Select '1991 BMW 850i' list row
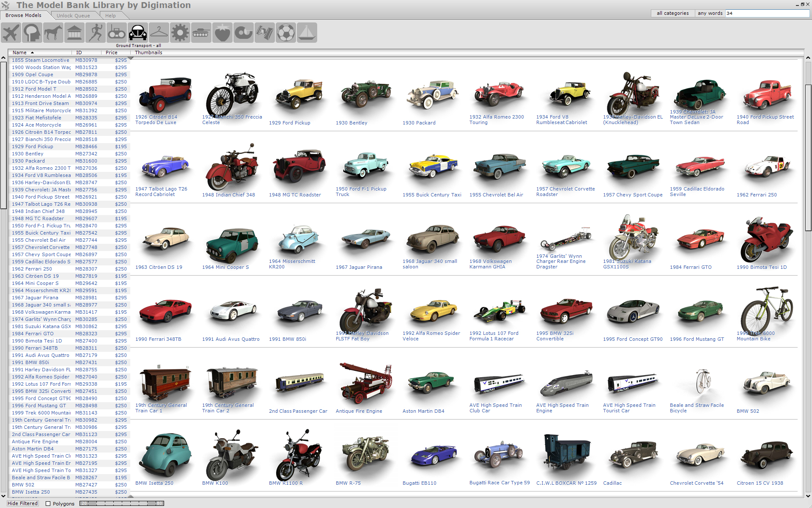The height and width of the screenshot is (508, 812). (x=69, y=362)
